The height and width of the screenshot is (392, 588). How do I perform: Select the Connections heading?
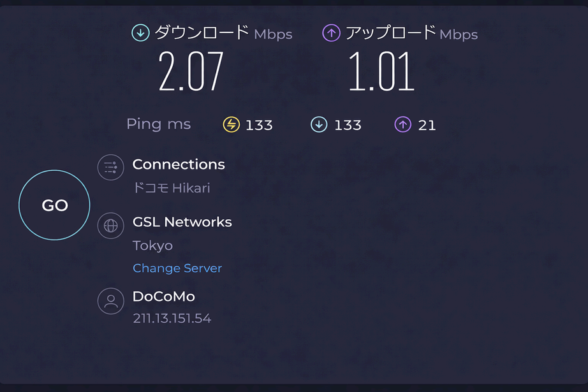click(179, 164)
